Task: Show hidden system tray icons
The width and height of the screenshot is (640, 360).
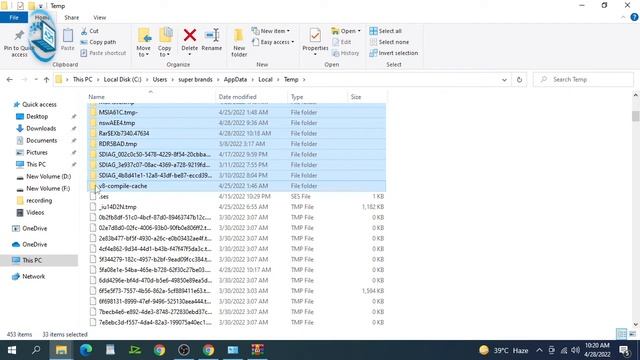Action: 539,350
